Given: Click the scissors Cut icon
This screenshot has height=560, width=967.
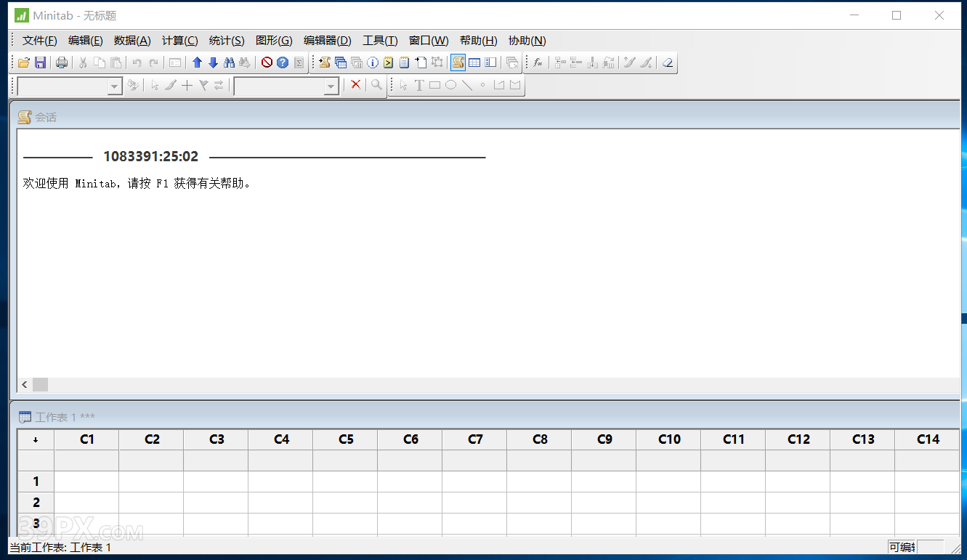Looking at the screenshot, I should click(x=83, y=63).
